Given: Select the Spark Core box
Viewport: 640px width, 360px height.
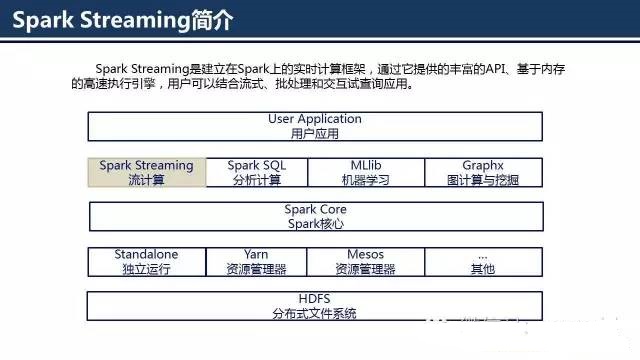Looking at the screenshot, I should [316, 216].
